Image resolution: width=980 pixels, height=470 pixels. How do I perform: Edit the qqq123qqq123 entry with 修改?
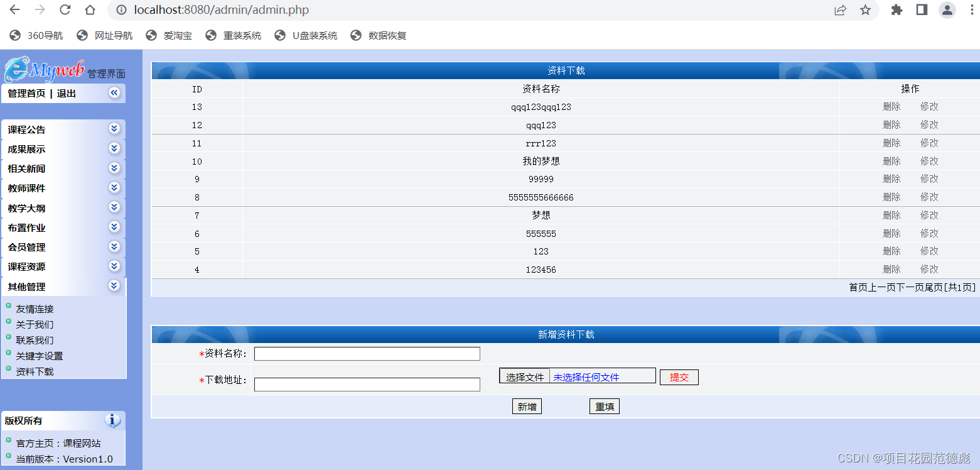[929, 107]
